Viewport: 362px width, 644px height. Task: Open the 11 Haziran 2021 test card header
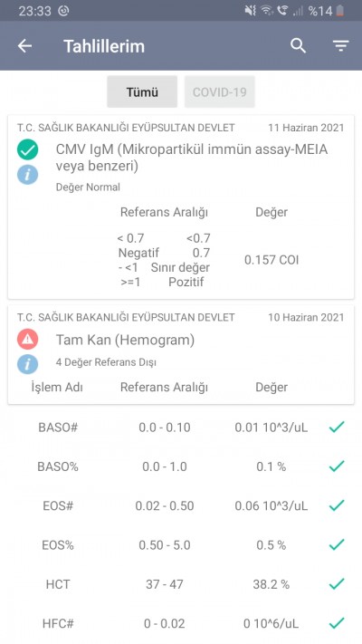tap(181, 128)
